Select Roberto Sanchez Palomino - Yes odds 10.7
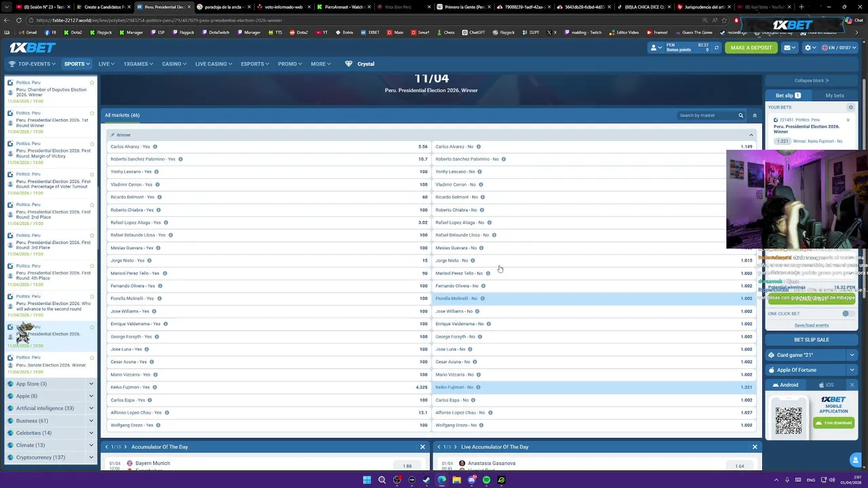Screen dimensions: 868x488 coord(269,159)
